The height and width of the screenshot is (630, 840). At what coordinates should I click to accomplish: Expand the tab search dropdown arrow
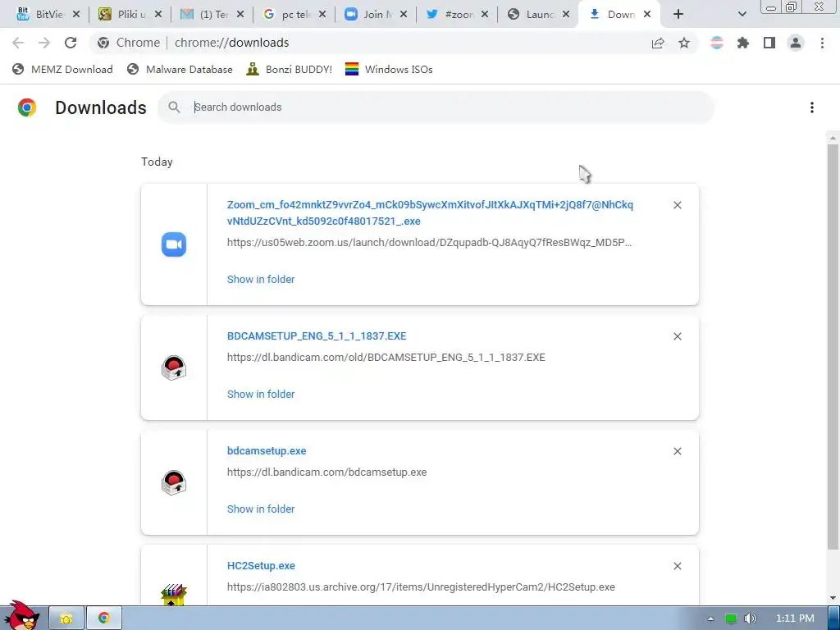click(x=742, y=15)
